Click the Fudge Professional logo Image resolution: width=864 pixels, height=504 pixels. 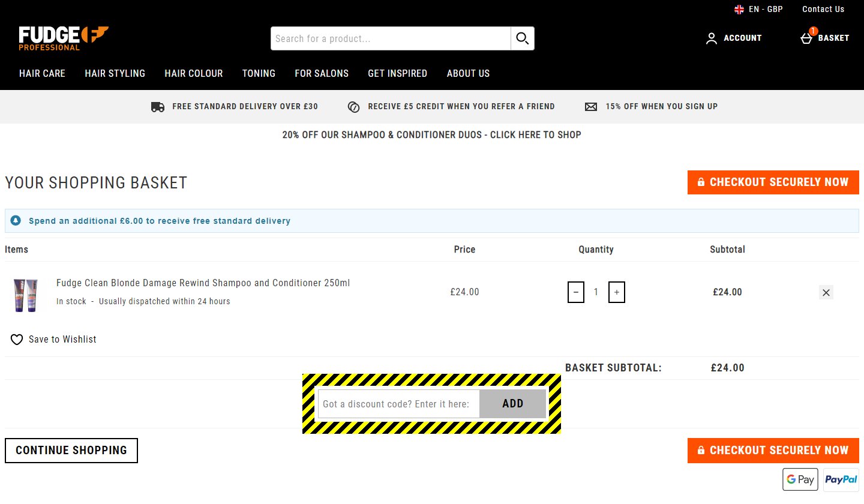coord(64,38)
